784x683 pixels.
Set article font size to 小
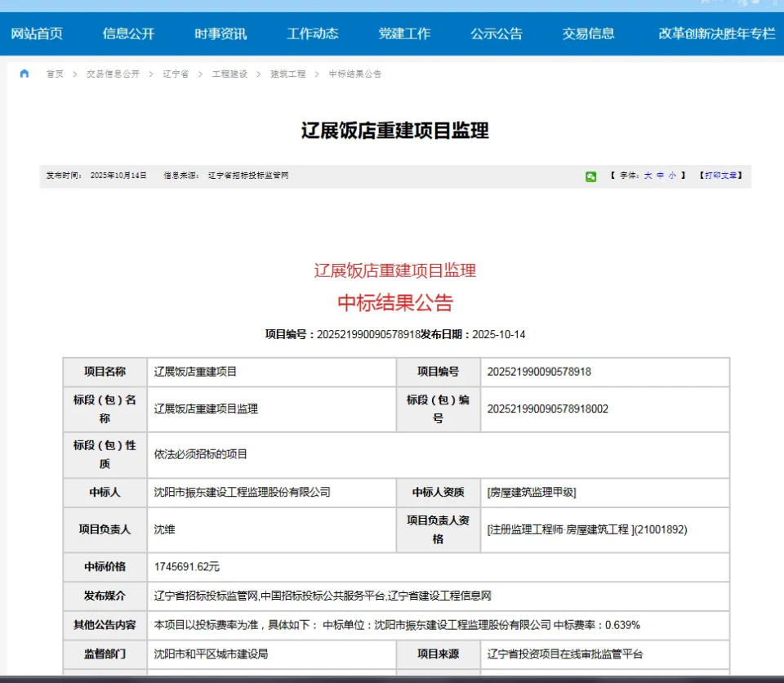point(671,176)
